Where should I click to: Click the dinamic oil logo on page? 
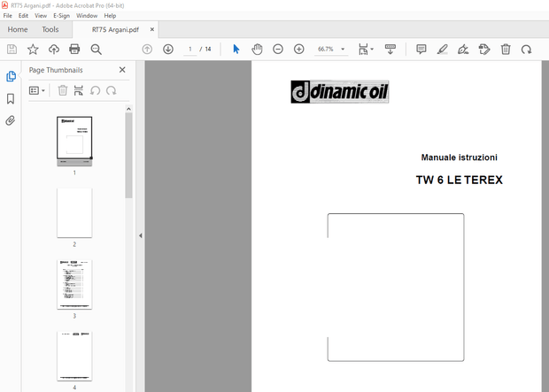click(340, 92)
